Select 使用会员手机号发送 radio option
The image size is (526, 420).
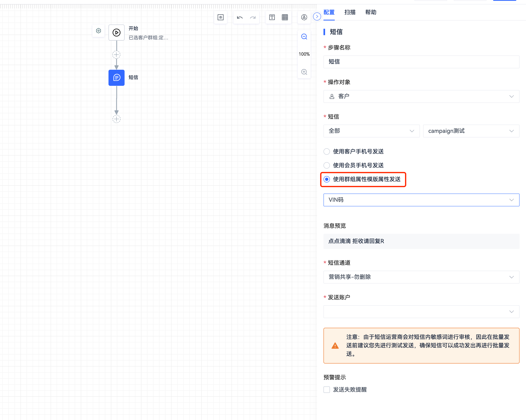tap(326, 165)
